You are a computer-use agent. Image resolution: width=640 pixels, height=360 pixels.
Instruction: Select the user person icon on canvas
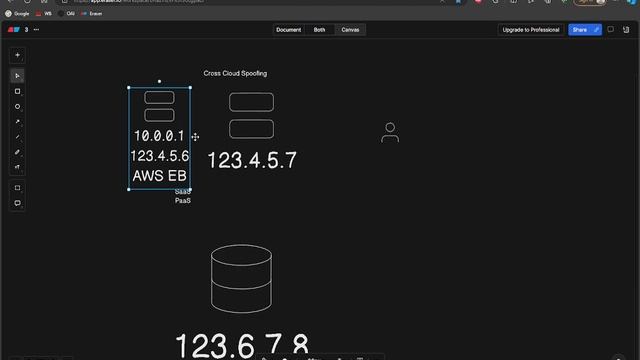point(390,133)
